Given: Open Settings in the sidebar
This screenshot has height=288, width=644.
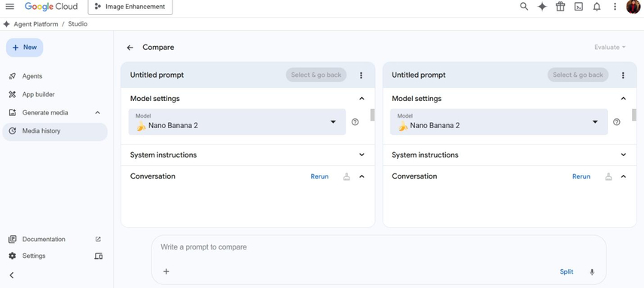Looking at the screenshot, I should [x=34, y=256].
